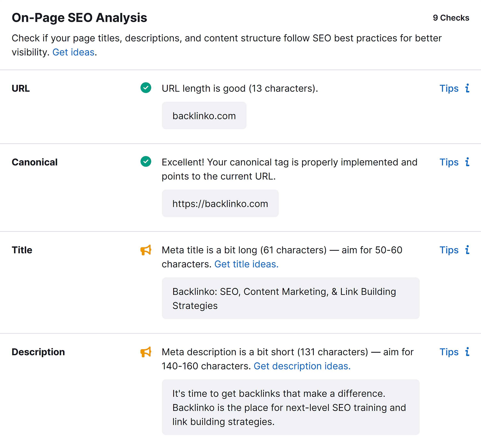Open the info icon in the Title row

[x=467, y=250]
